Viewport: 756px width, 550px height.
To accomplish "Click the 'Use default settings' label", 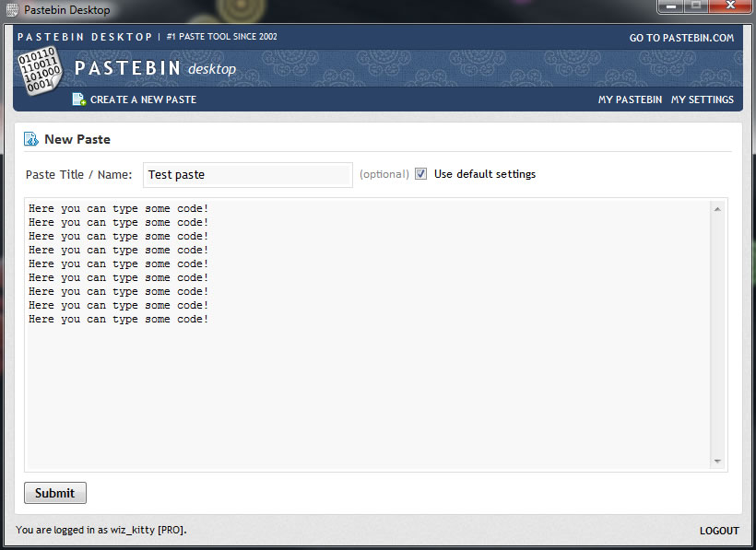I will tap(485, 174).
